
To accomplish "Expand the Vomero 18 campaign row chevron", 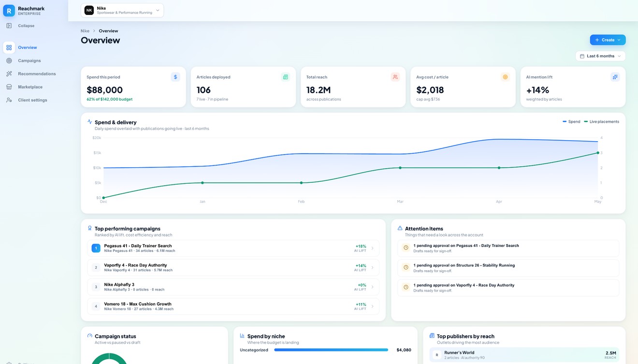I will pos(372,306).
